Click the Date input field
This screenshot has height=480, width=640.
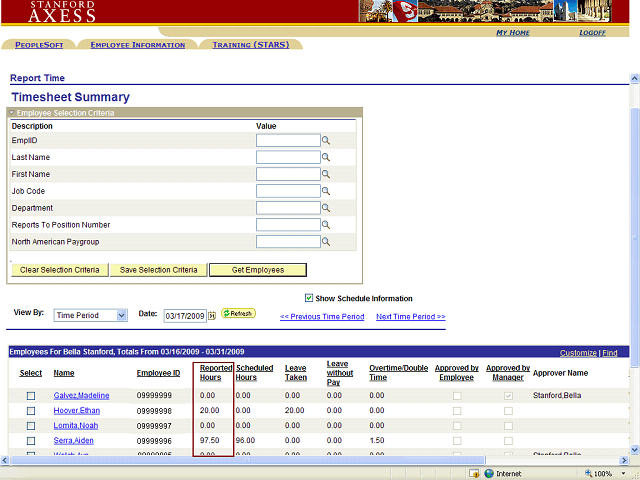click(184, 316)
